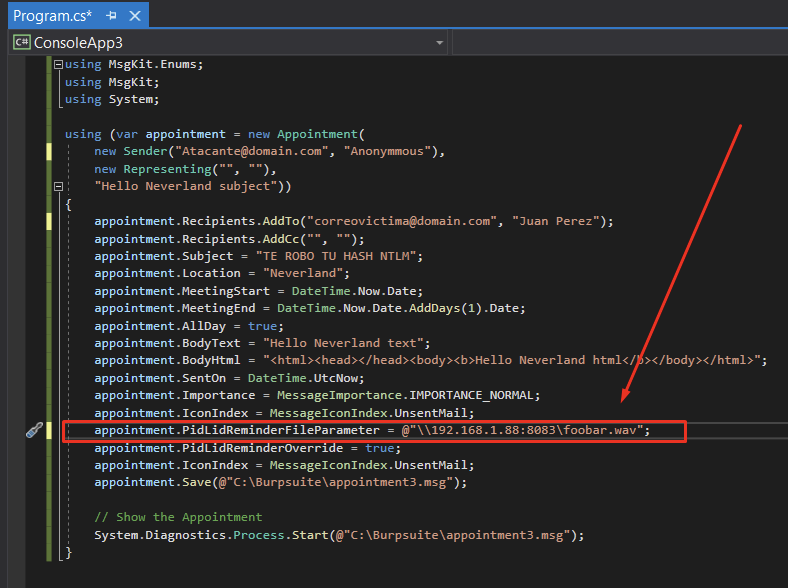Viewport: 788px width, 588px height.
Task: Click the '192.168.1.88:8083\foobar.wav' path string
Action: click(x=526, y=430)
